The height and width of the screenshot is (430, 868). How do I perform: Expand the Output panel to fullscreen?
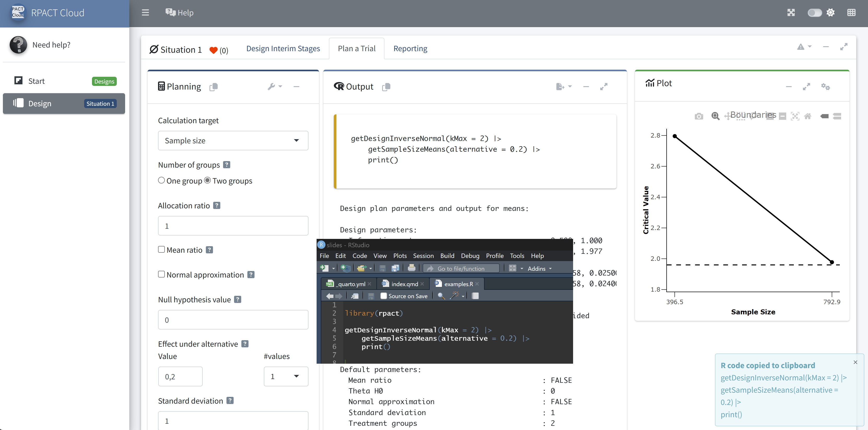tap(603, 86)
